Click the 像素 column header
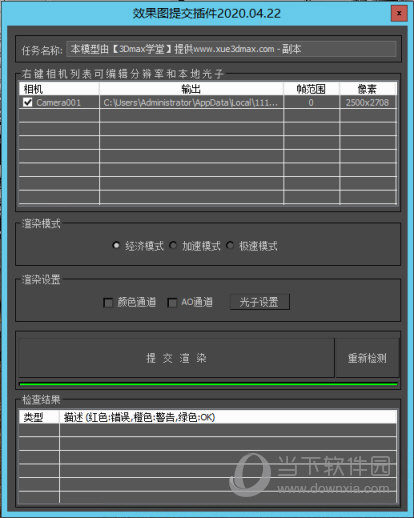Screen dimensions: 414x518 click(x=368, y=89)
